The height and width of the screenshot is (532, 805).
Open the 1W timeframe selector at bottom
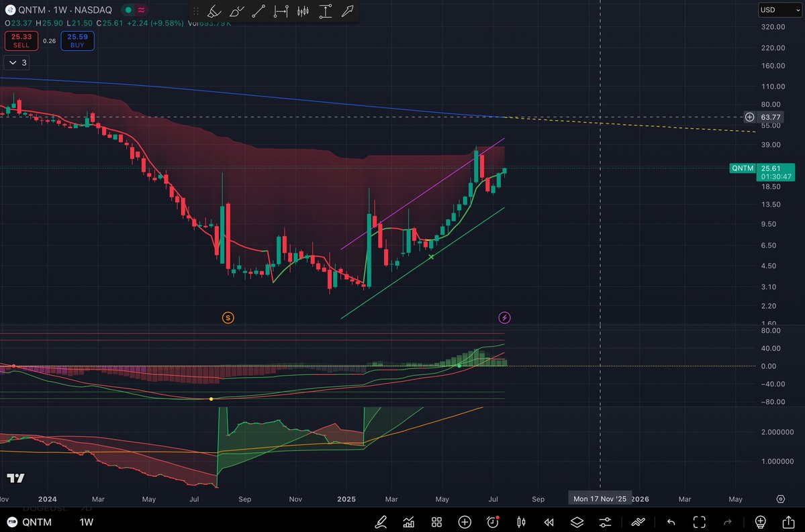(86, 522)
